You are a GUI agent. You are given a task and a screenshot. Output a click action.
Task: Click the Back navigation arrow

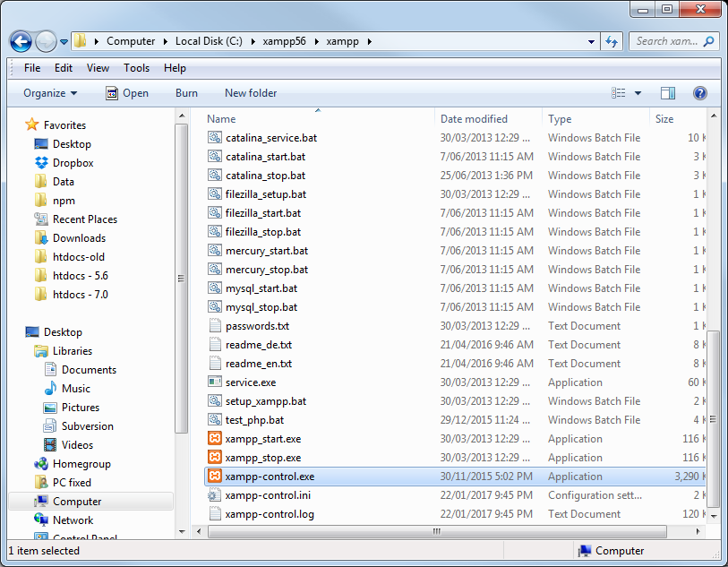tap(21, 41)
